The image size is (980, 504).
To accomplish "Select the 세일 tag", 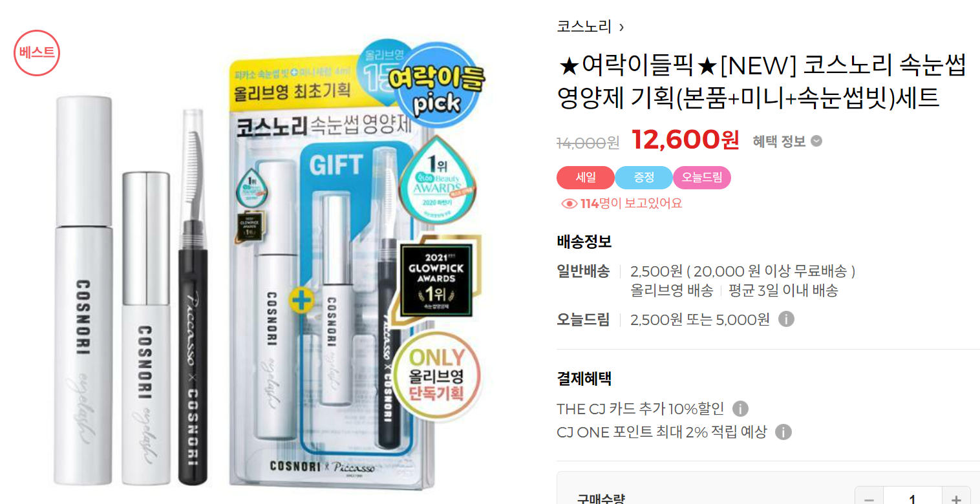I will [x=586, y=178].
